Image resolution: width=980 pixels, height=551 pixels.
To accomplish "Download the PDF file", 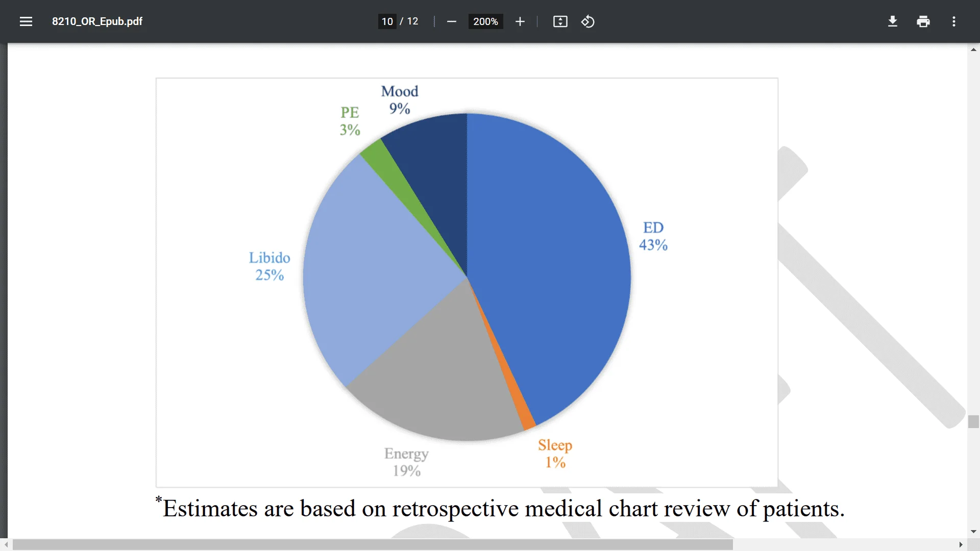I will point(893,21).
